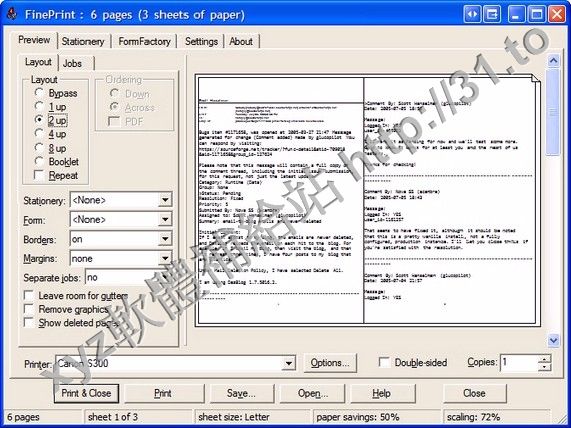Click 'scaling: 72%' status entry
Image resolution: width=571 pixels, height=428 pixels.
(473, 417)
